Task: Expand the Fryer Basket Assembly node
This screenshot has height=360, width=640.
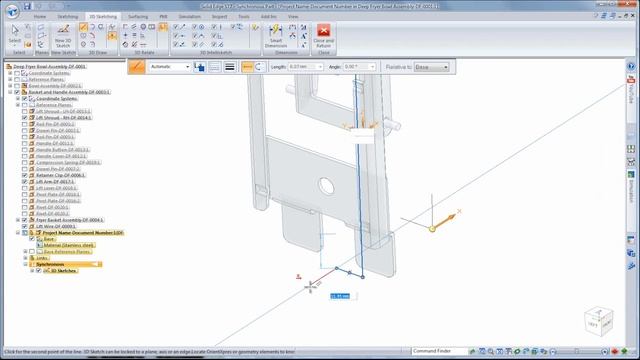Action: 18,220
